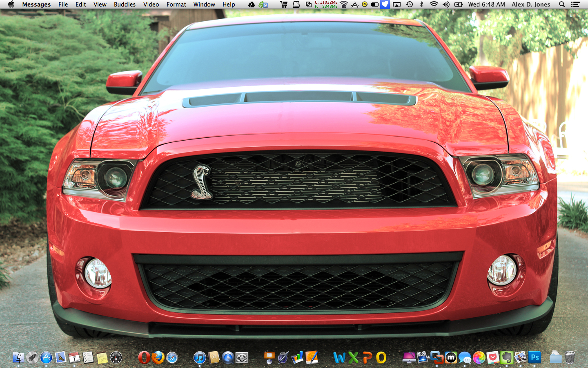The image size is (588, 368).
Task: Click the Evernote clipper menu bar icon
Action: click(x=263, y=4)
